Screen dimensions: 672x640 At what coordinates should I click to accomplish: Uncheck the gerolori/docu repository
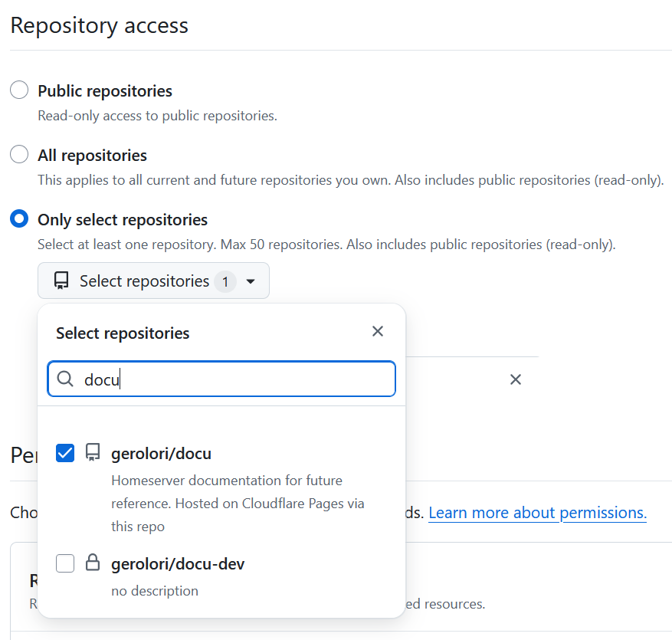65,452
